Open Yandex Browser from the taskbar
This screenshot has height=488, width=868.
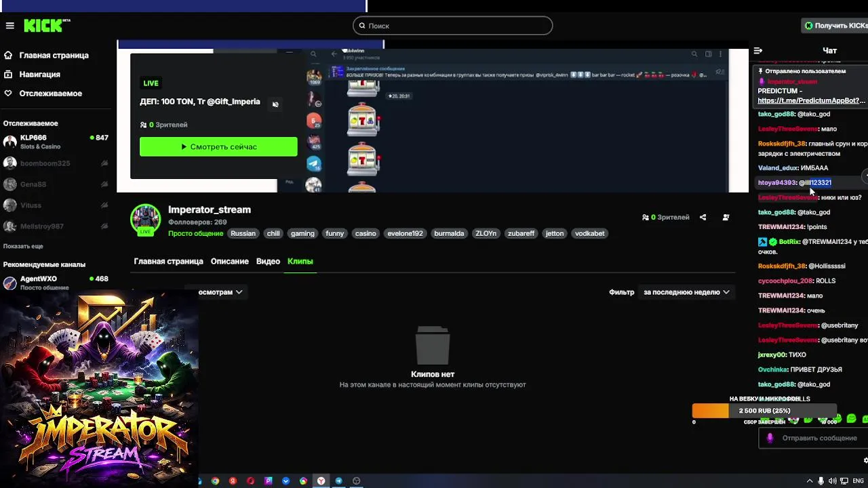click(321, 481)
